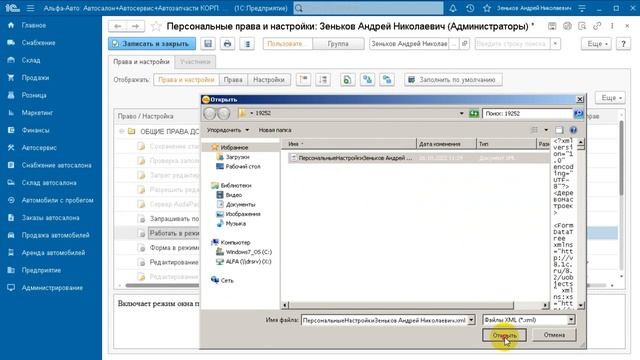Select Сеть in file dialog navigation
The image size is (640, 360).
click(227, 280)
